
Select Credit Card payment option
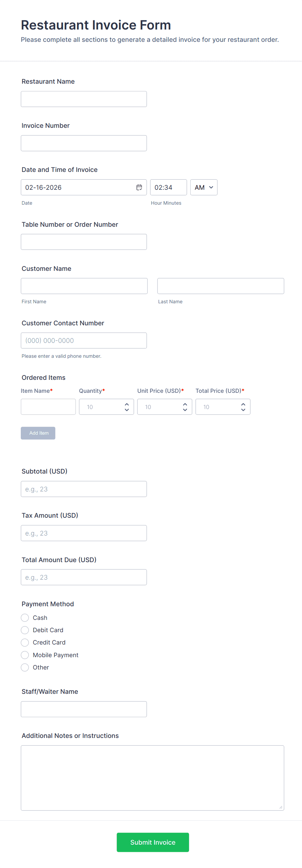(25, 643)
